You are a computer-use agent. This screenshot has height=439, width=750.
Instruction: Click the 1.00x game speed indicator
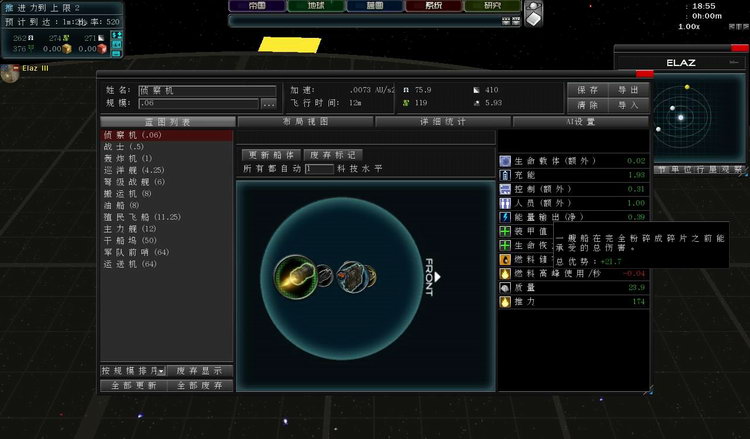[689, 27]
